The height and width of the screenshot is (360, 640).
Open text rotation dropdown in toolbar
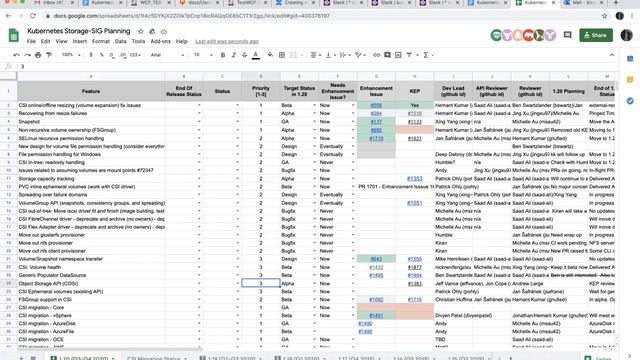360,55
